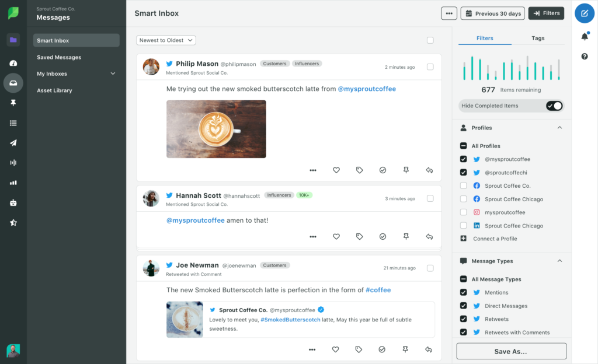
Task: Reply to Hannah Scott's tweet
Action: [429, 236]
